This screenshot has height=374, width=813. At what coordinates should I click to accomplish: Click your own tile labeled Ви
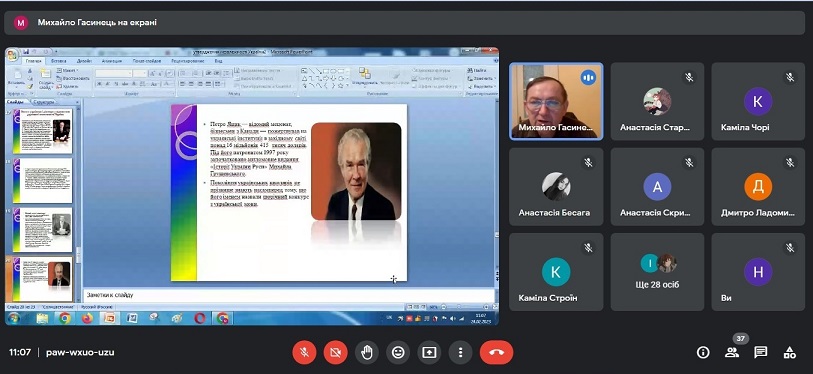(758, 272)
